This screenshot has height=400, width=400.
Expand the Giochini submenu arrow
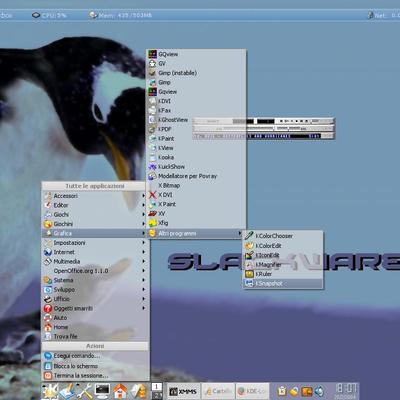144,224
